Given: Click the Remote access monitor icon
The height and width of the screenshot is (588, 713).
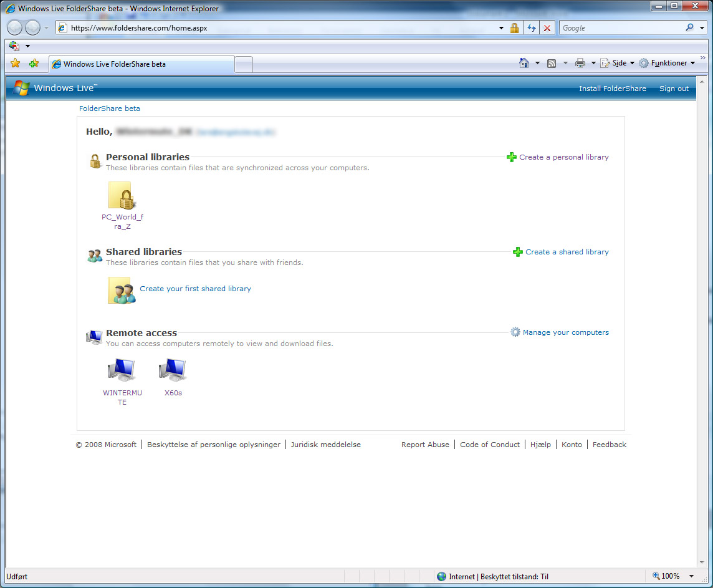Looking at the screenshot, I should [94, 337].
